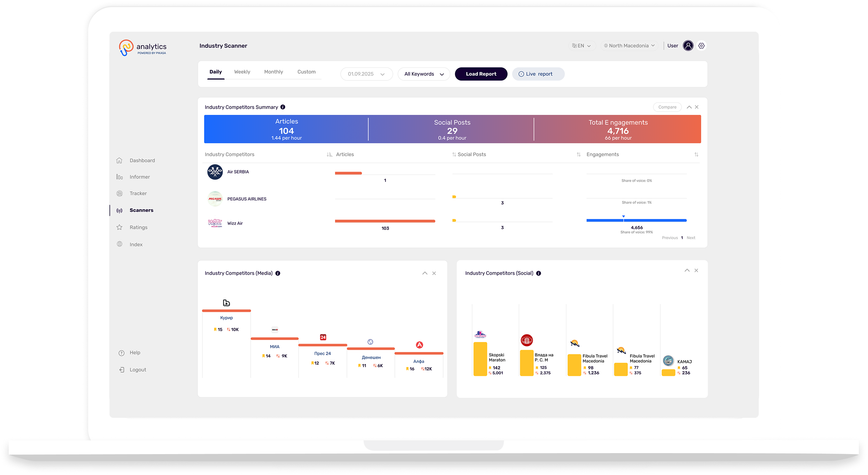Click the Industry Competitors (Social) info icon
This screenshot has height=475, width=868.
tap(538, 273)
